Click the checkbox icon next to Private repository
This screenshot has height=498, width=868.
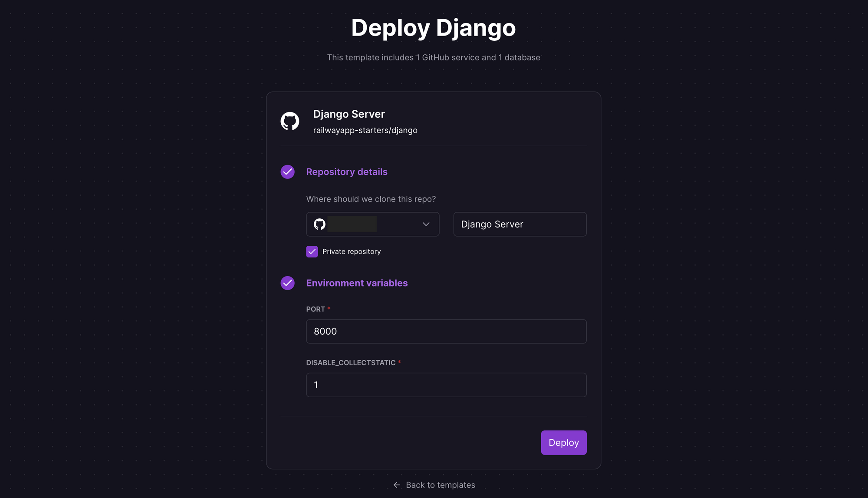[312, 251]
